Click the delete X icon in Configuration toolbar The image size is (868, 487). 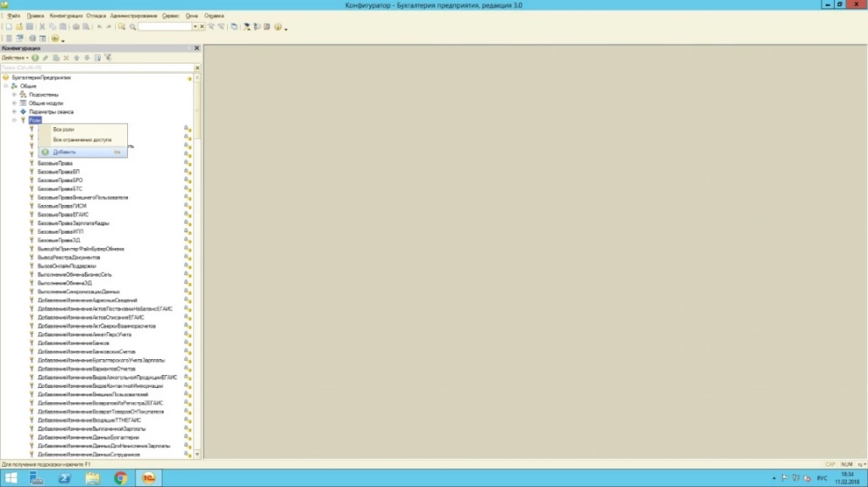(x=66, y=58)
